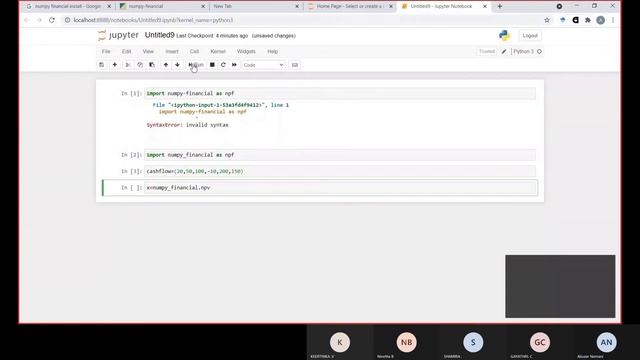The height and width of the screenshot is (360, 640).
Task: Select participant K avatar
Action: 340,342
